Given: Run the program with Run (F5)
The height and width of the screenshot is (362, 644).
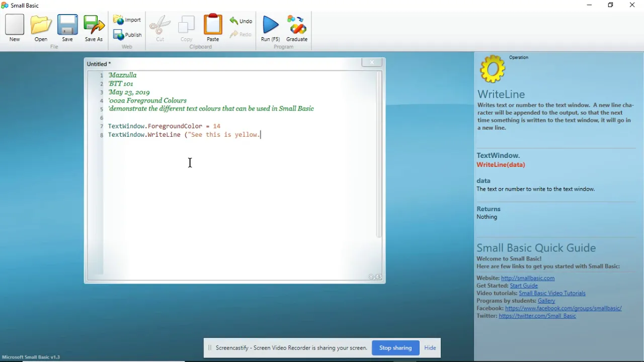Looking at the screenshot, I should tap(270, 28).
